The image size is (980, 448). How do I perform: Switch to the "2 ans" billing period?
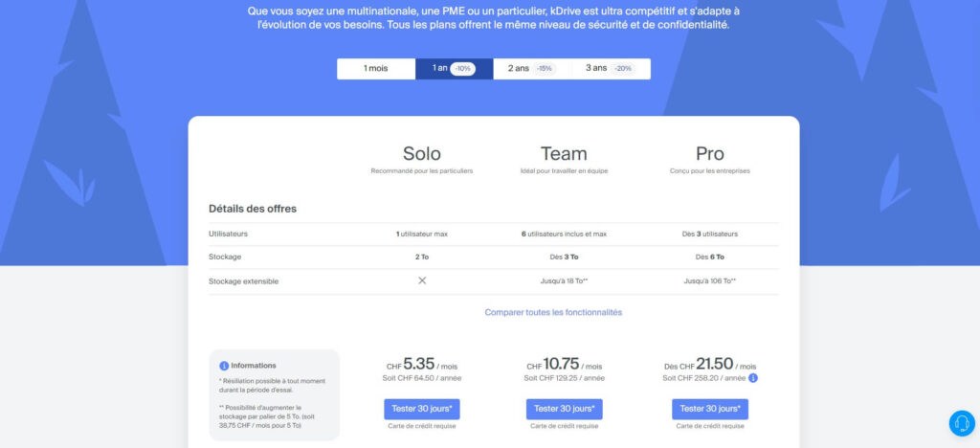pos(519,69)
